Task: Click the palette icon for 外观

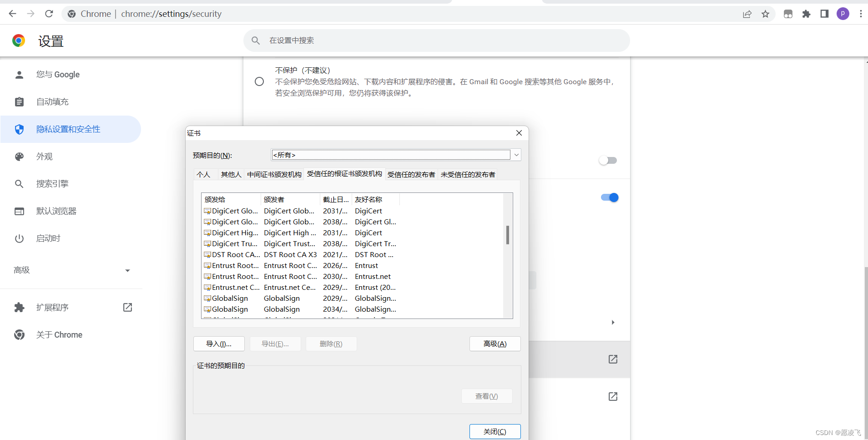Action: 19,157
